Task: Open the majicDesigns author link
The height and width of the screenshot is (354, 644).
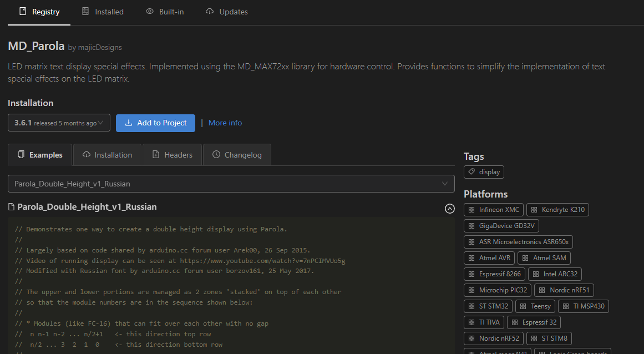Action: coord(100,47)
